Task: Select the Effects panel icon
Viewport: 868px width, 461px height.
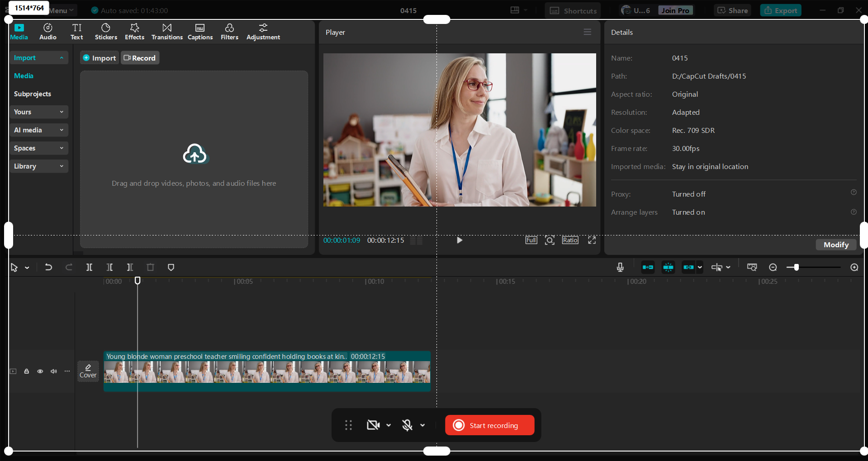Action: 134,31
